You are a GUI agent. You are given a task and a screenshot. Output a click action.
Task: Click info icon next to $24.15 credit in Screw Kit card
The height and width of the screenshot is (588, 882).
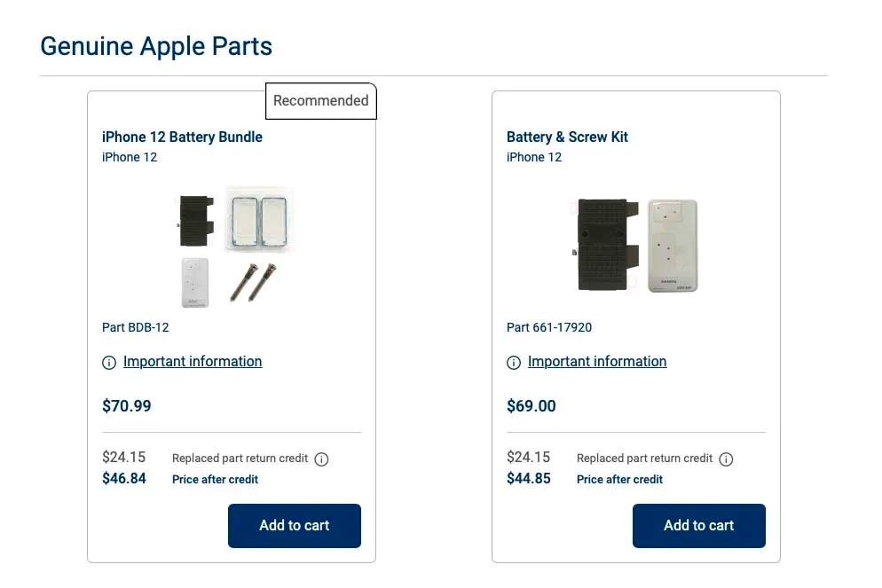tap(726, 459)
